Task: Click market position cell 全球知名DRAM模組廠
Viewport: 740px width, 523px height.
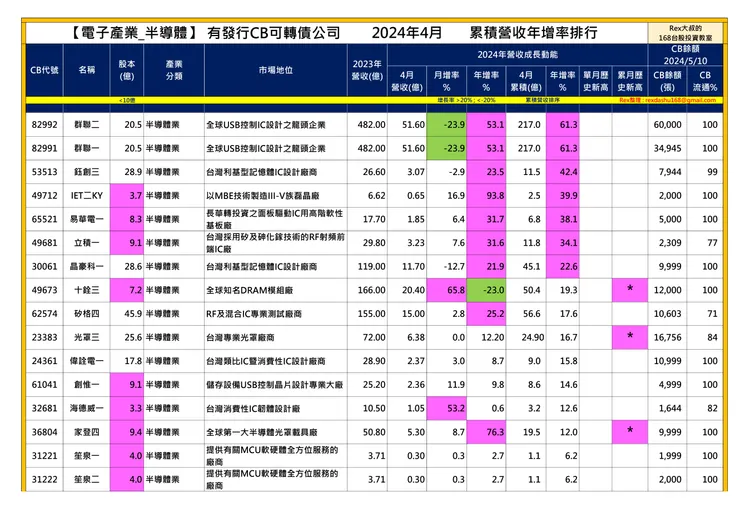Action: (276, 290)
